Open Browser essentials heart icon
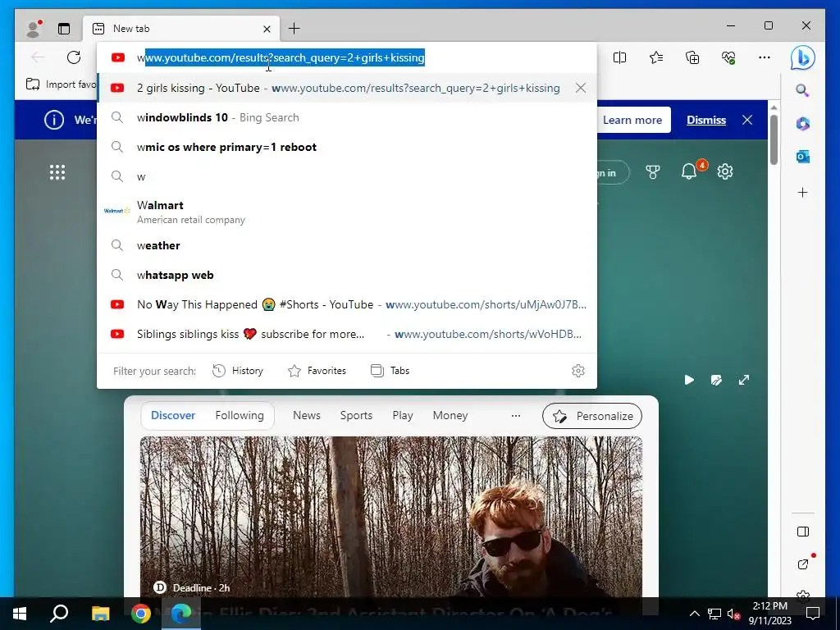 [x=728, y=57]
